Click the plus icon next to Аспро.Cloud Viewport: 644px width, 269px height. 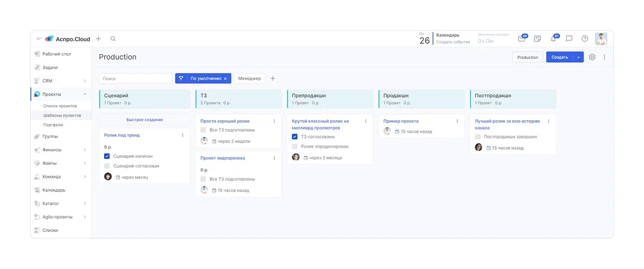[98, 39]
